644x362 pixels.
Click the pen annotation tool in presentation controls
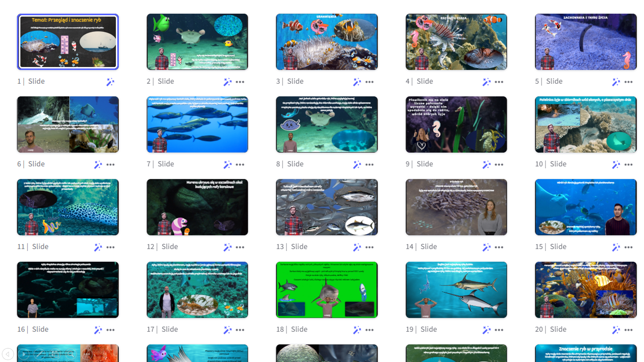tap(39, 354)
